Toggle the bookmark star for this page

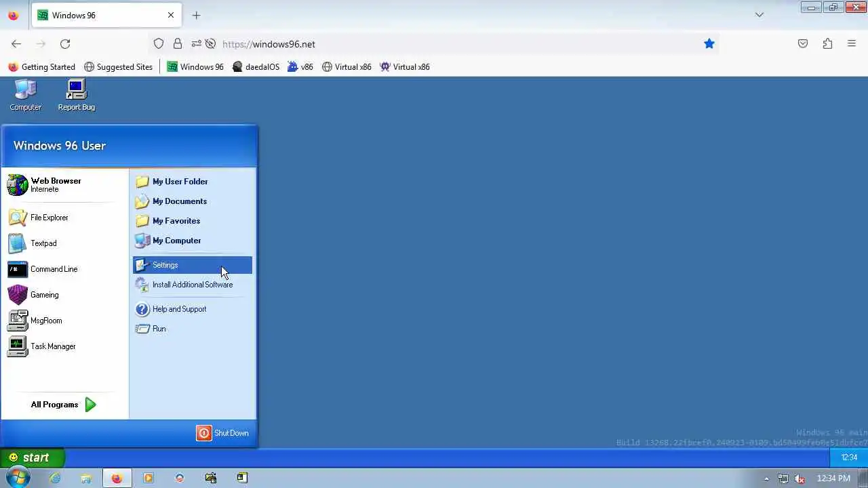pos(709,44)
